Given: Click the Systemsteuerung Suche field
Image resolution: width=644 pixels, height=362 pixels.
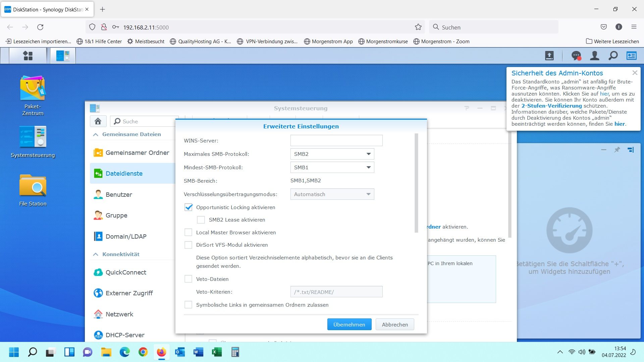Looking at the screenshot, I should (144, 121).
